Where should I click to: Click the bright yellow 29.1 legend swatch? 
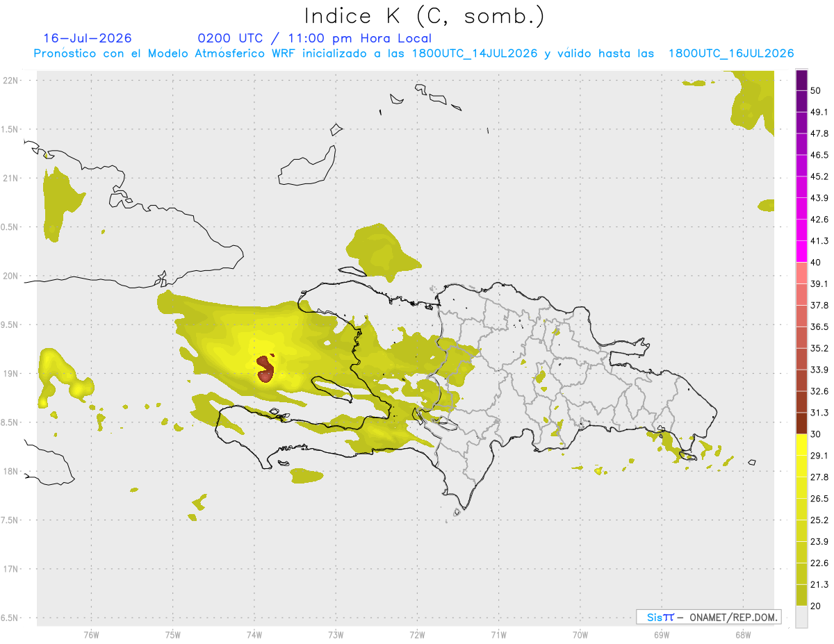pyautogui.click(x=802, y=445)
